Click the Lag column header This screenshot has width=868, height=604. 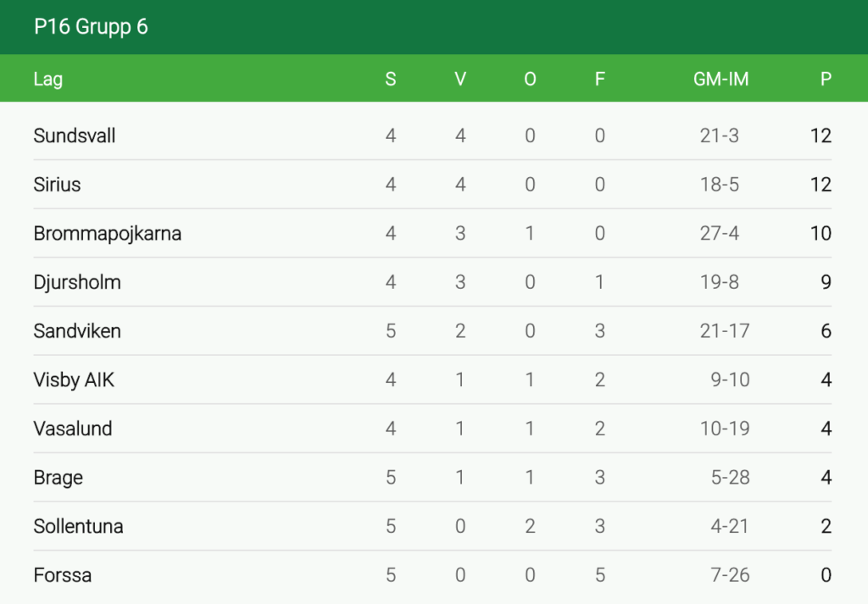[x=48, y=80]
